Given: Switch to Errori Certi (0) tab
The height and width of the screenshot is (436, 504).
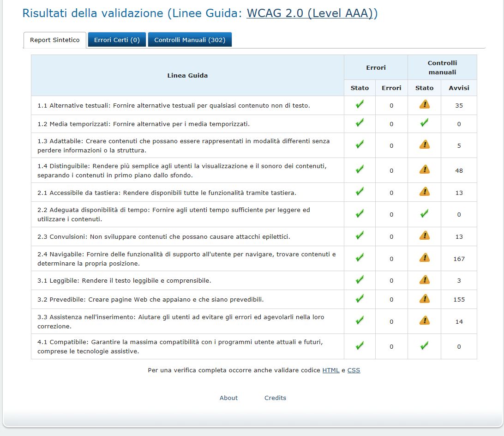Looking at the screenshot, I should click(x=117, y=40).
